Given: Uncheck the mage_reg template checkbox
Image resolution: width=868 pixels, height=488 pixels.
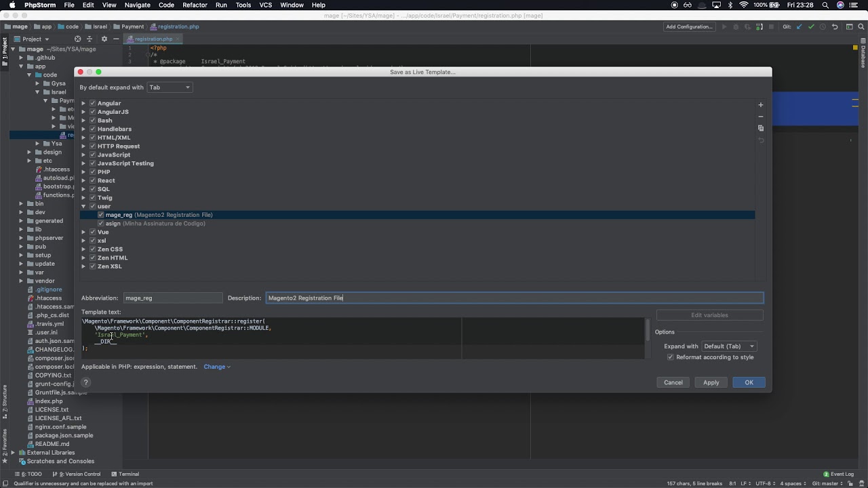Looking at the screenshot, I should click(101, 215).
